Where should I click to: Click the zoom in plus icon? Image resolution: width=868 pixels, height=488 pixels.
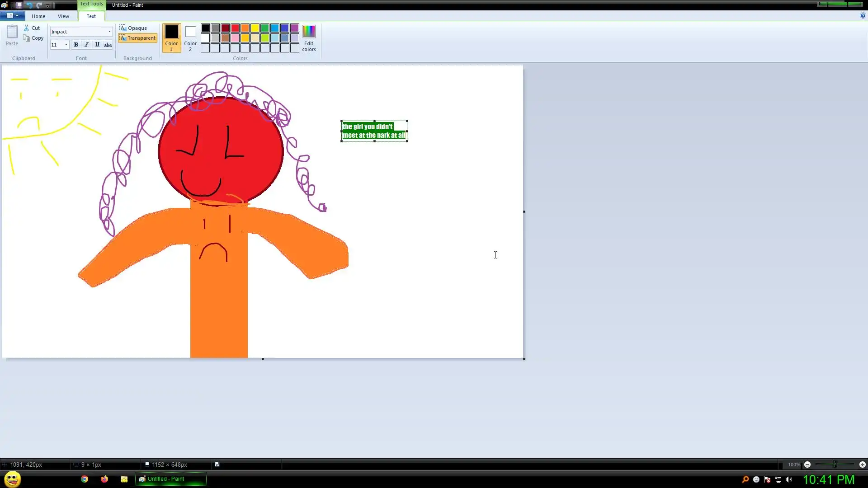click(x=862, y=465)
